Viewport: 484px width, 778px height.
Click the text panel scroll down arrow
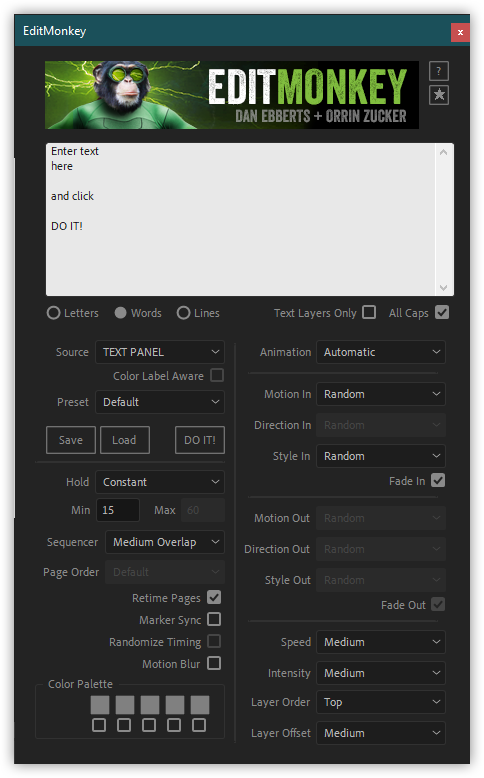coord(443,287)
